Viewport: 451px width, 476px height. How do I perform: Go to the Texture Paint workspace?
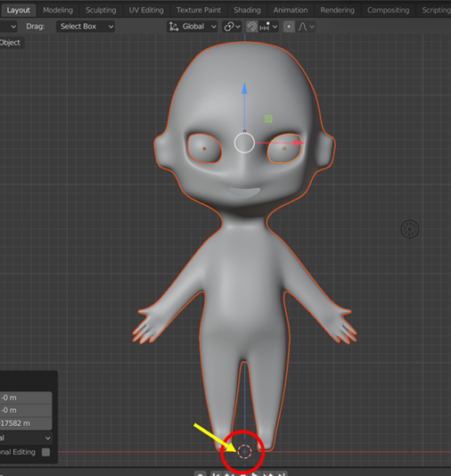click(x=199, y=11)
